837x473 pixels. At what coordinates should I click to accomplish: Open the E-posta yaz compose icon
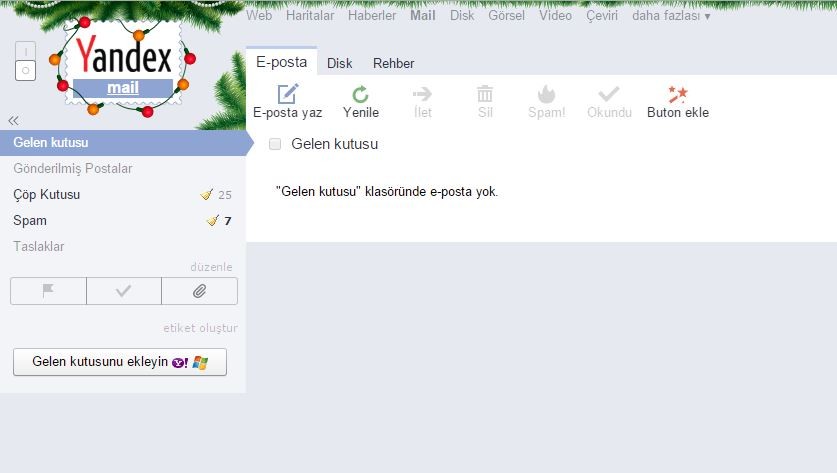tap(288, 94)
